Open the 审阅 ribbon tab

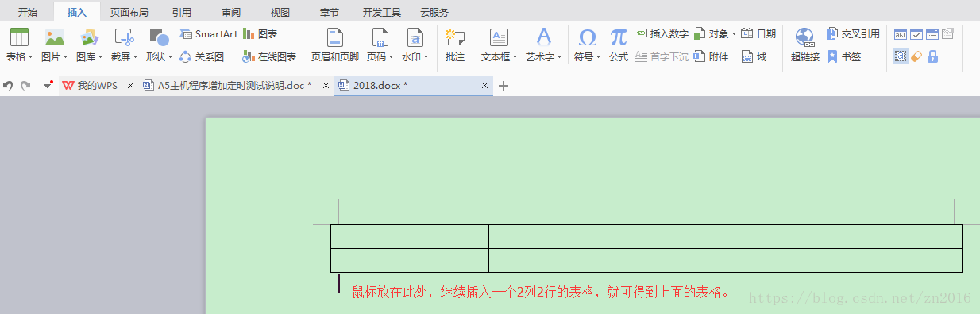click(x=232, y=12)
